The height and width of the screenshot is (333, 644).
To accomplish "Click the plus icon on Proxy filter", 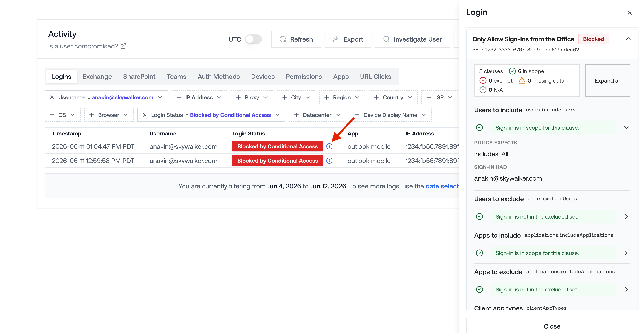I will tap(238, 97).
